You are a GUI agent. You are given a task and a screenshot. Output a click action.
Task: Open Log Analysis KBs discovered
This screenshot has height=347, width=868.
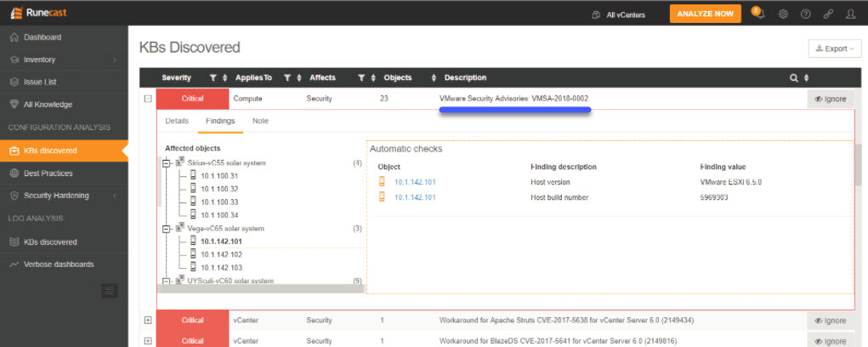coord(64,242)
